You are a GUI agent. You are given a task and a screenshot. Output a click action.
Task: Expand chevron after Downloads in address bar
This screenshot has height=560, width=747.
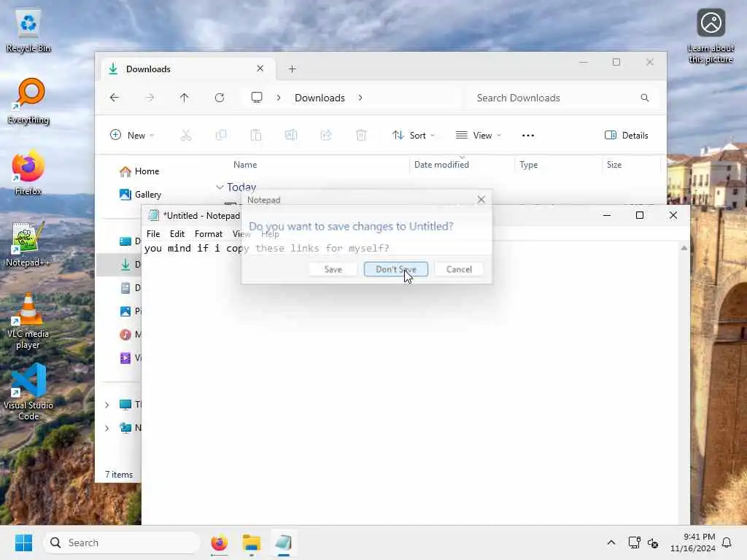point(360,98)
